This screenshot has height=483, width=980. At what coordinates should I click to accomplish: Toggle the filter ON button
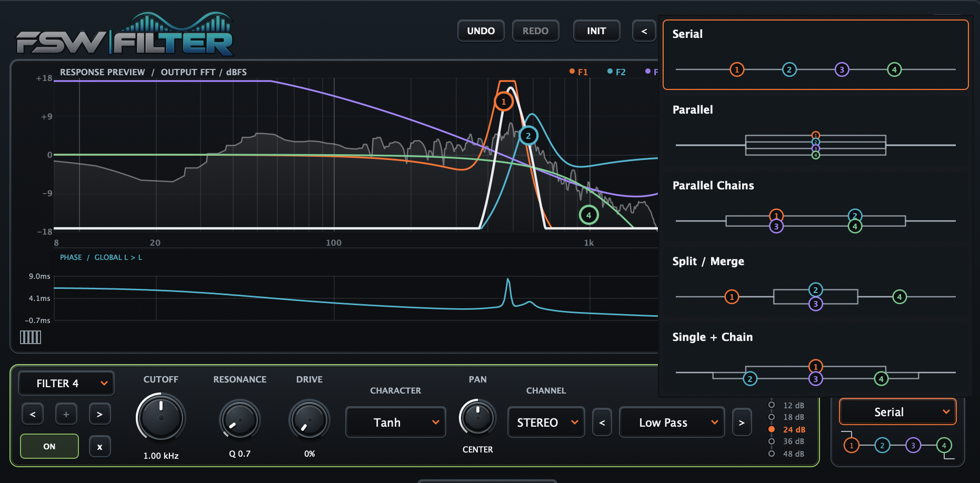click(x=49, y=446)
